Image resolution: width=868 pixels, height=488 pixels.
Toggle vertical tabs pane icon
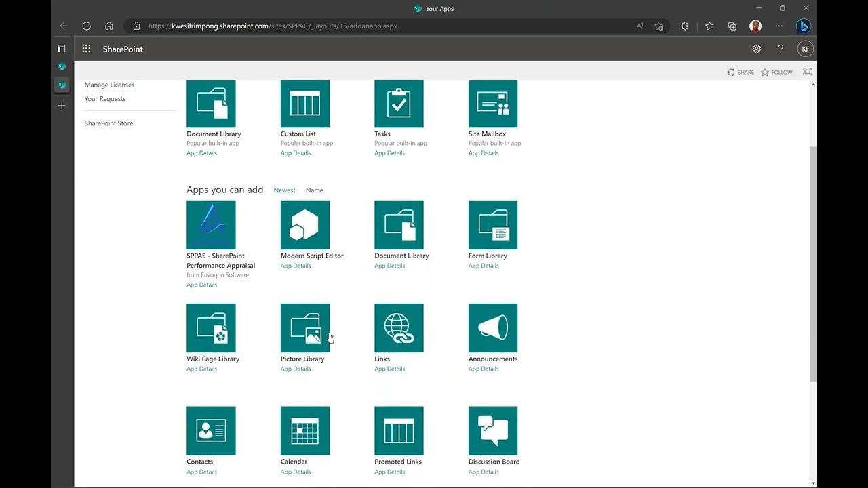click(62, 49)
